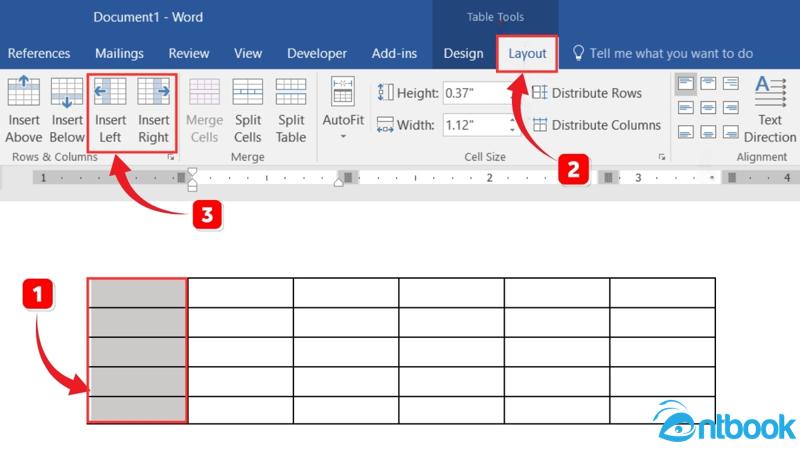Select the Table Tools Layout tab

click(x=527, y=54)
